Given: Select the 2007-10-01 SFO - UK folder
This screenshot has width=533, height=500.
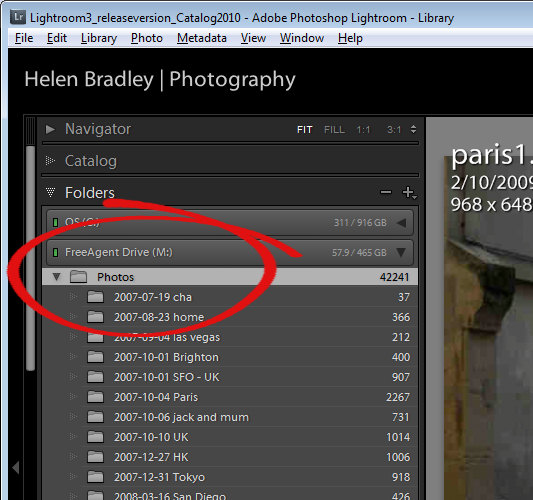Looking at the screenshot, I should click(230, 377).
